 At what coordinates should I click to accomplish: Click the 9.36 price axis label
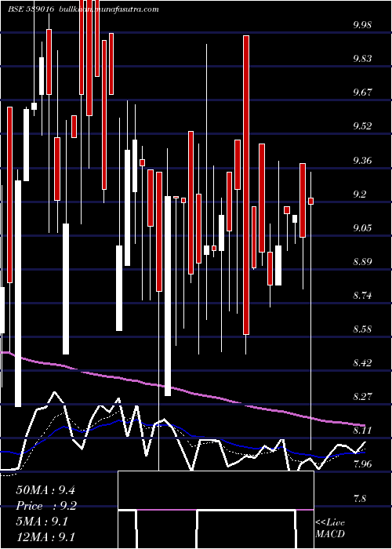[x=362, y=160]
